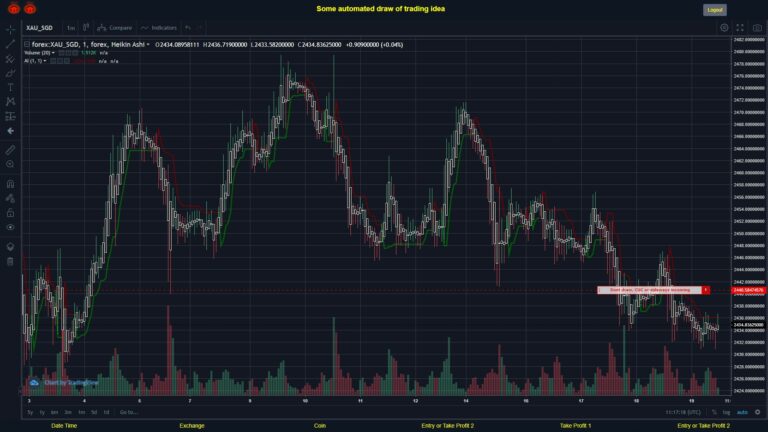Click the Coin column header
The width and height of the screenshot is (768, 432).
tap(320, 426)
